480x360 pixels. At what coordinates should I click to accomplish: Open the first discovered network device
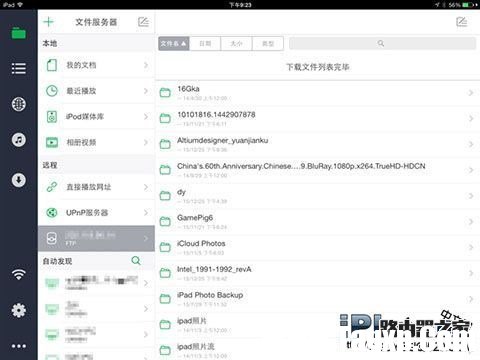click(96, 283)
